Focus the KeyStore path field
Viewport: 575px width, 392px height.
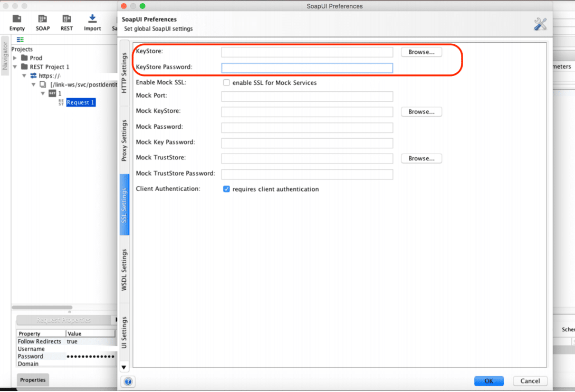[x=307, y=52]
